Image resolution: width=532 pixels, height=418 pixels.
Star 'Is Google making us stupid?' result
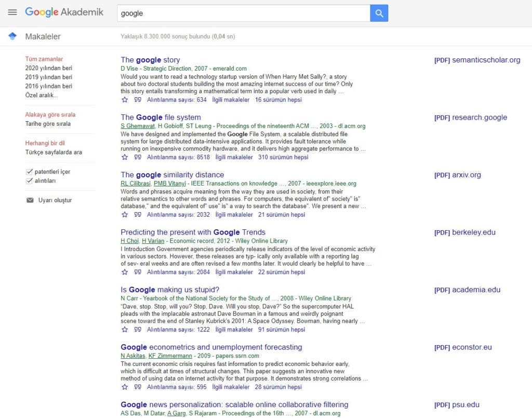(x=125, y=330)
